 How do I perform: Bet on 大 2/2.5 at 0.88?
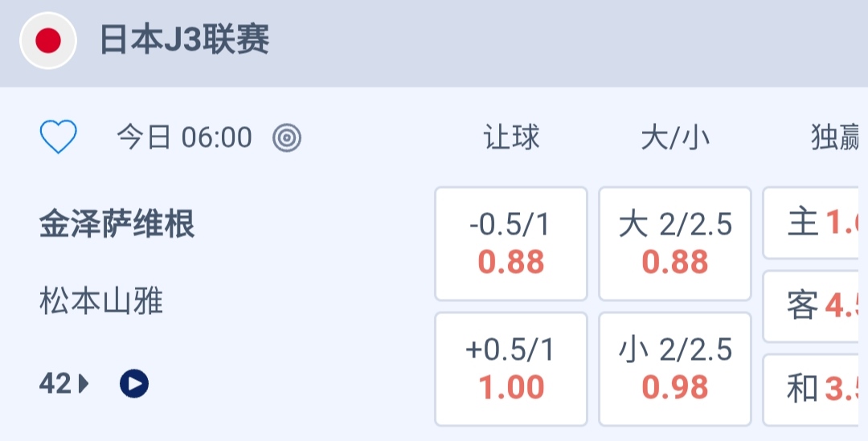pyautogui.click(x=675, y=243)
